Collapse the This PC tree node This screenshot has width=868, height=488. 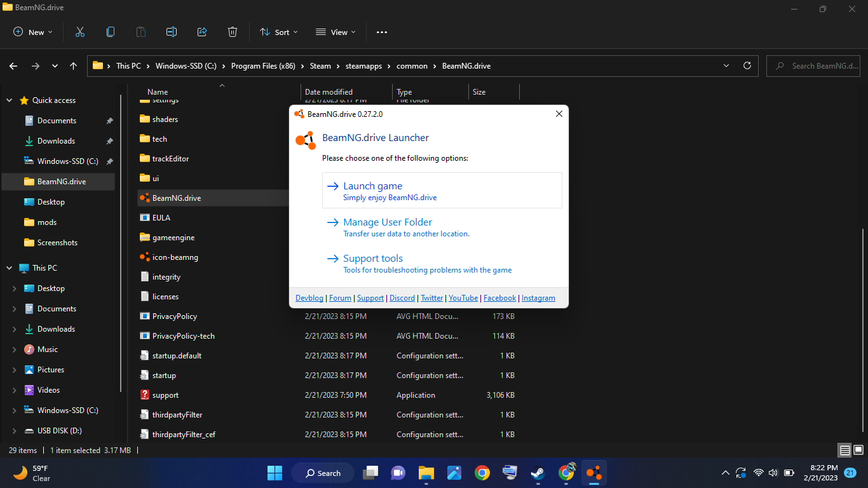click(x=10, y=268)
